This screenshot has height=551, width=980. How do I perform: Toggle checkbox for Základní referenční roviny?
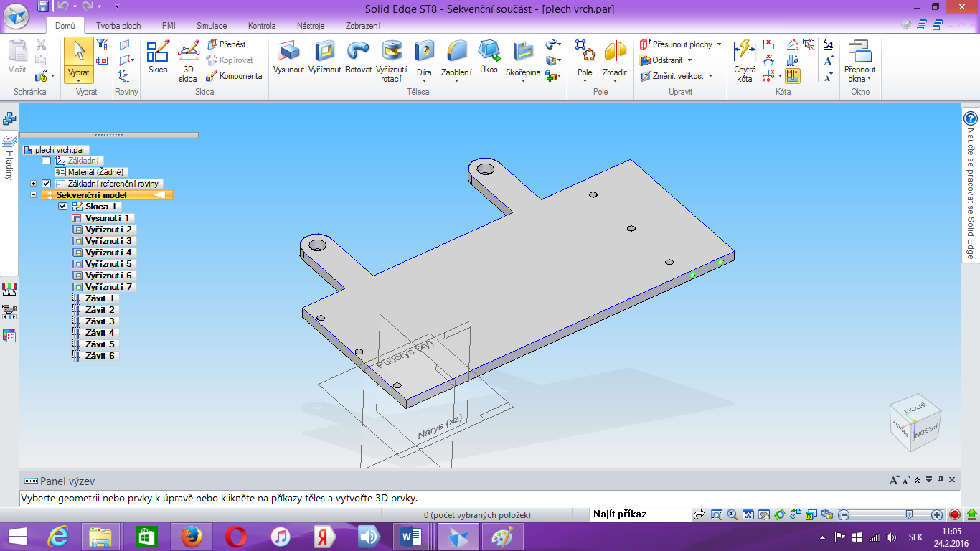47,184
